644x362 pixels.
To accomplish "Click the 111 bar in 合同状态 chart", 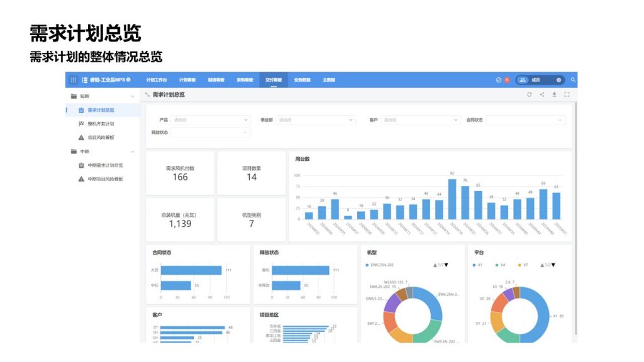I will click(191, 270).
